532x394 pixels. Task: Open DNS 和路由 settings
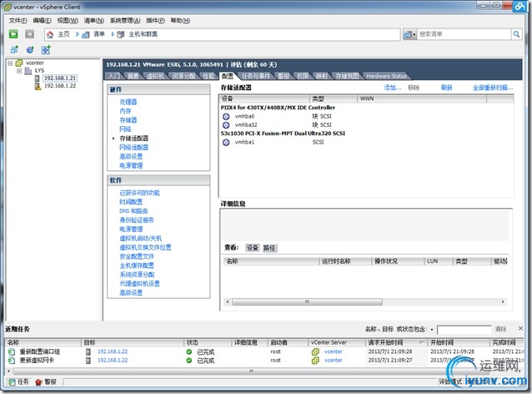(133, 211)
